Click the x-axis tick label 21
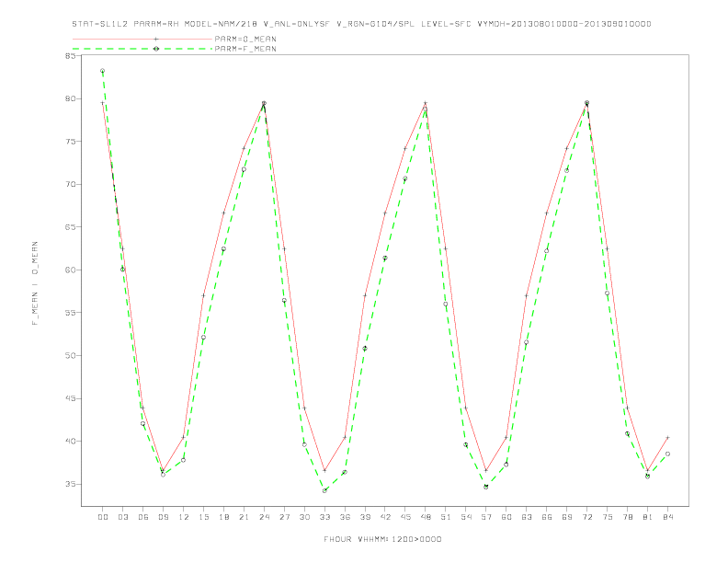The image size is (728, 563). [x=244, y=517]
